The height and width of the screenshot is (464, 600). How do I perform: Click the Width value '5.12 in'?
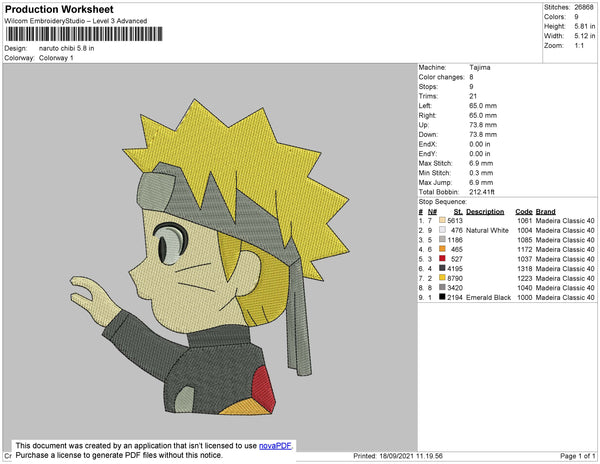tap(585, 36)
